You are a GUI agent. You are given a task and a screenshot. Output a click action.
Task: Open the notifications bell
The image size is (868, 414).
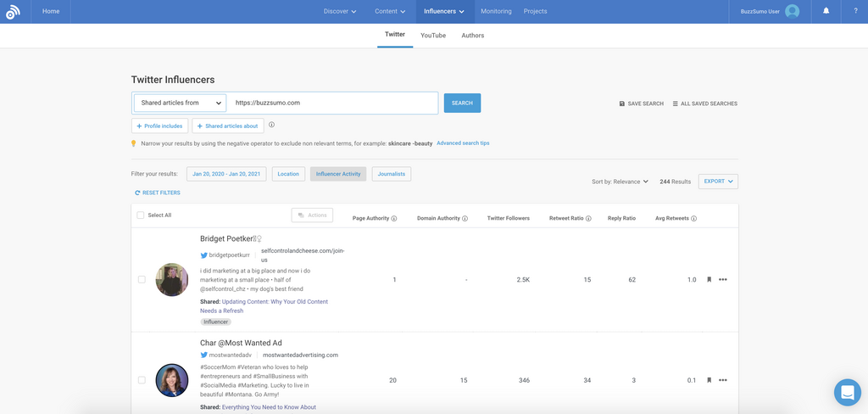click(826, 11)
